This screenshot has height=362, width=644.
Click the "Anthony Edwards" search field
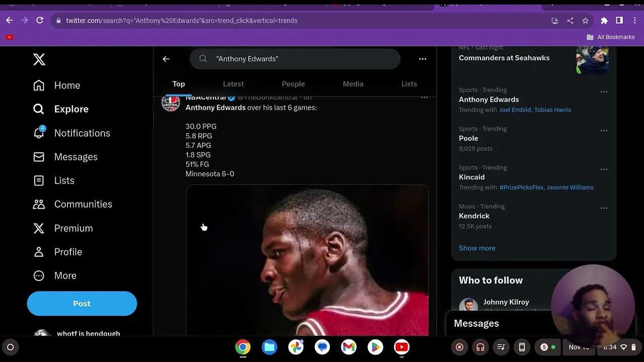click(295, 59)
